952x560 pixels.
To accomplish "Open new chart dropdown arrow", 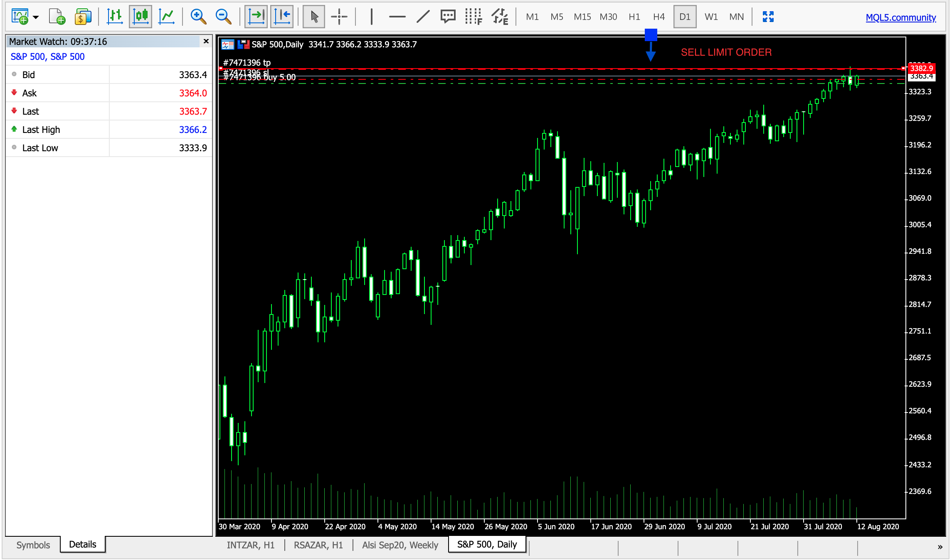I will point(36,17).
